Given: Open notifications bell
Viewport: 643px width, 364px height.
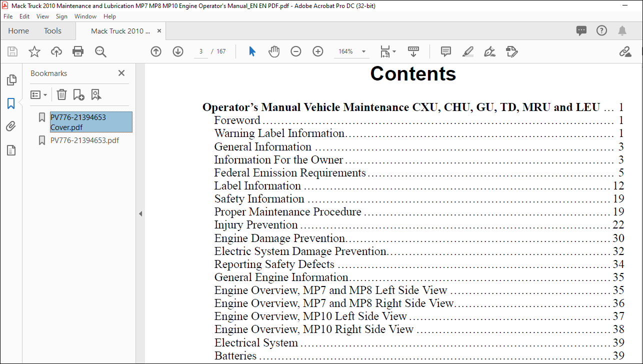Looking at the screenshot, I should point(622,31).
